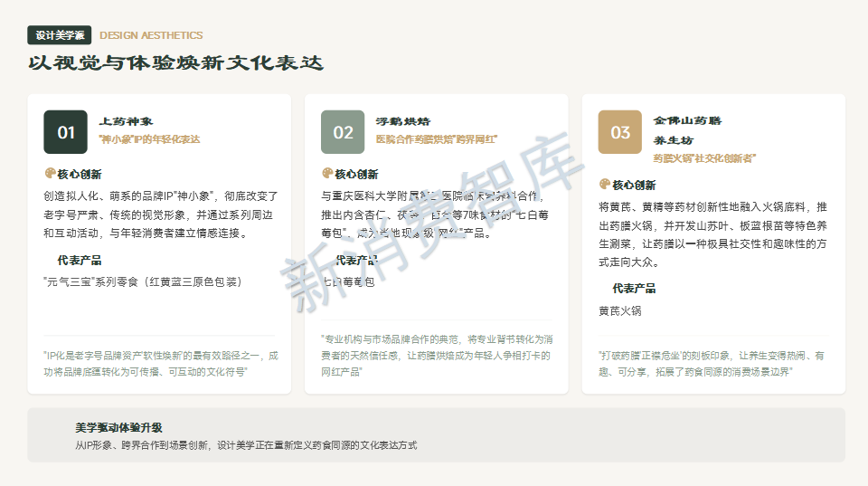
Task: Select the quote beginning "打破药膳'正襟危坐'
Action: click(711, 364)
